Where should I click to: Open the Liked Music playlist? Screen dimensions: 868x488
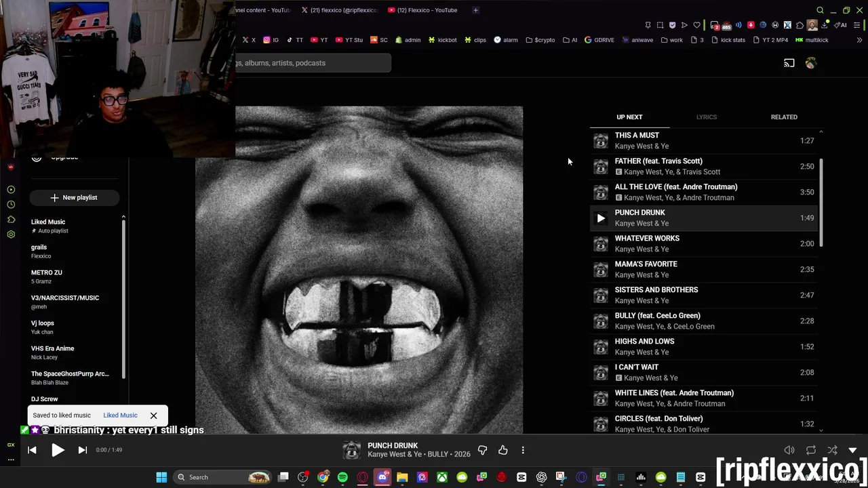pos(75,226)
